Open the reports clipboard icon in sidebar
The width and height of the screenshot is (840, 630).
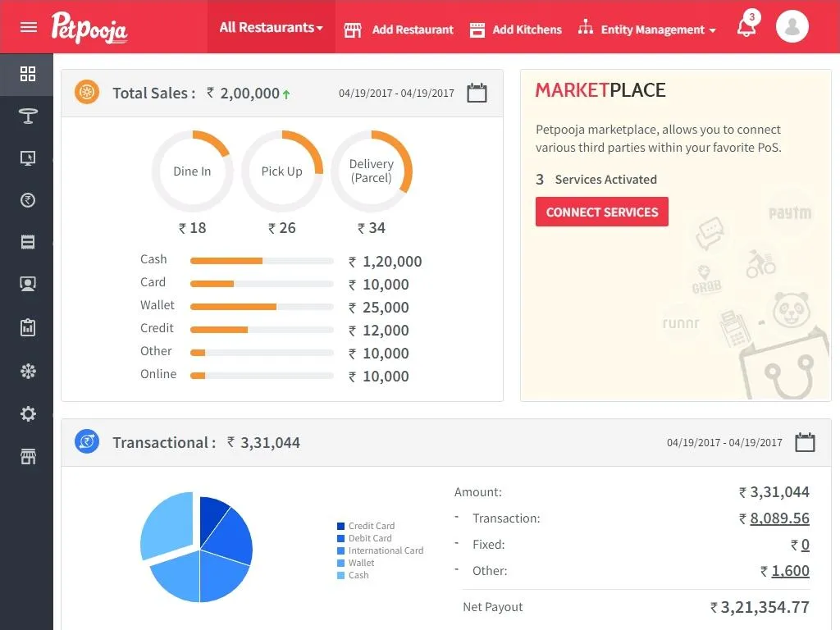[x=28, y=326]
